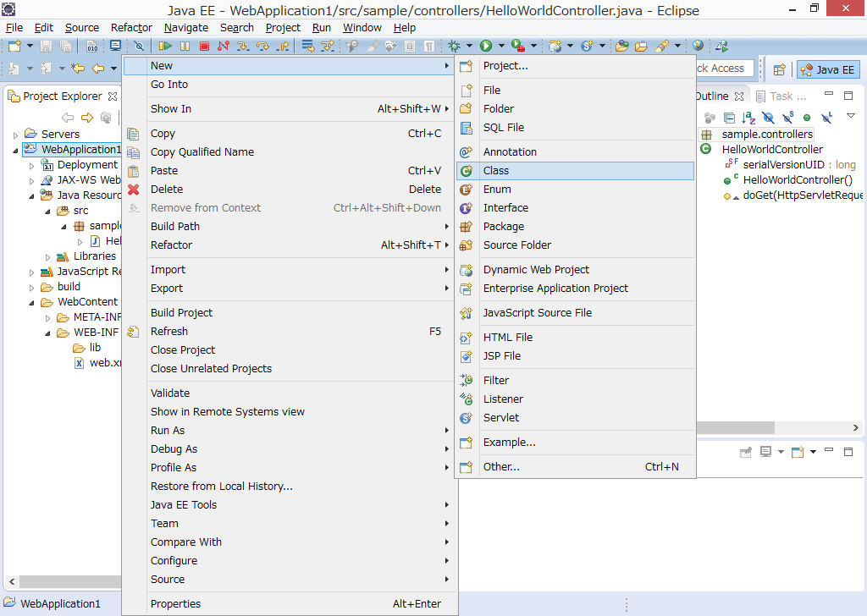Viewport: 867px width, 616px height.
Task: Click the Step Return toolbar icon
Action: [283, 47]
